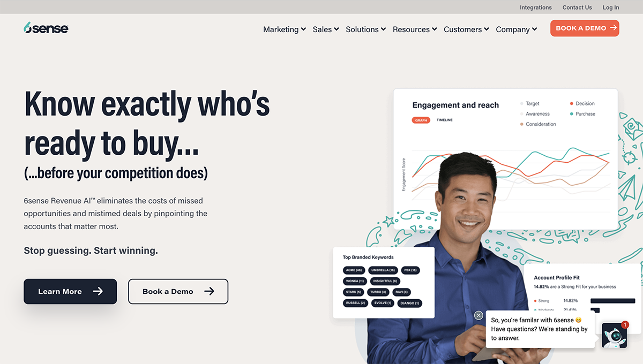Click the ACME (46) keyword tag
The width and height of the screenshot is (643, 364).
coord(354,270)
